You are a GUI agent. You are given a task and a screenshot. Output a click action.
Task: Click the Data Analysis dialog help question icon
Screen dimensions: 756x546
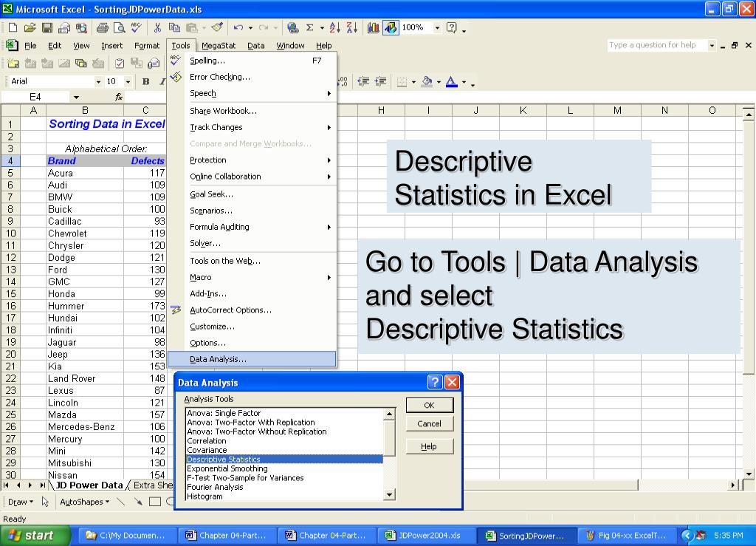(x=434, y=382)
